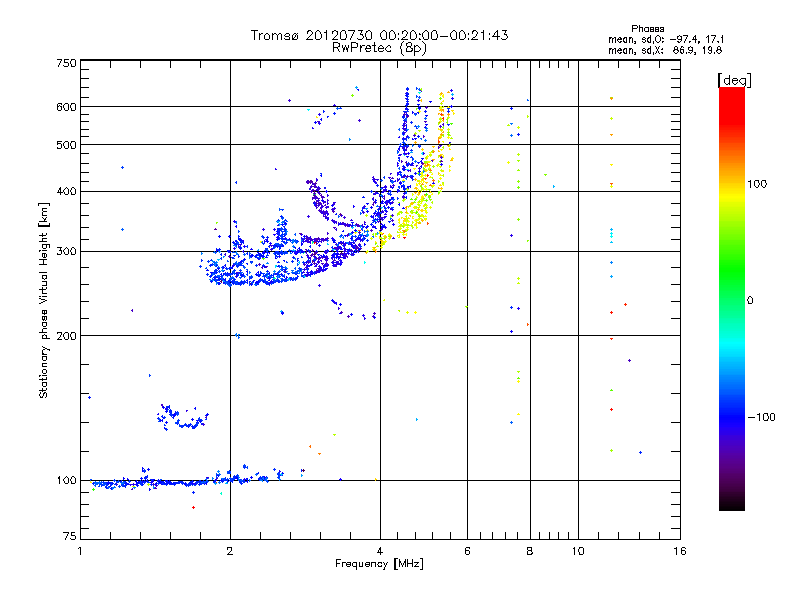Click the y-axis tick label '400'
This screenshot has height=600, width=800.
66,192
